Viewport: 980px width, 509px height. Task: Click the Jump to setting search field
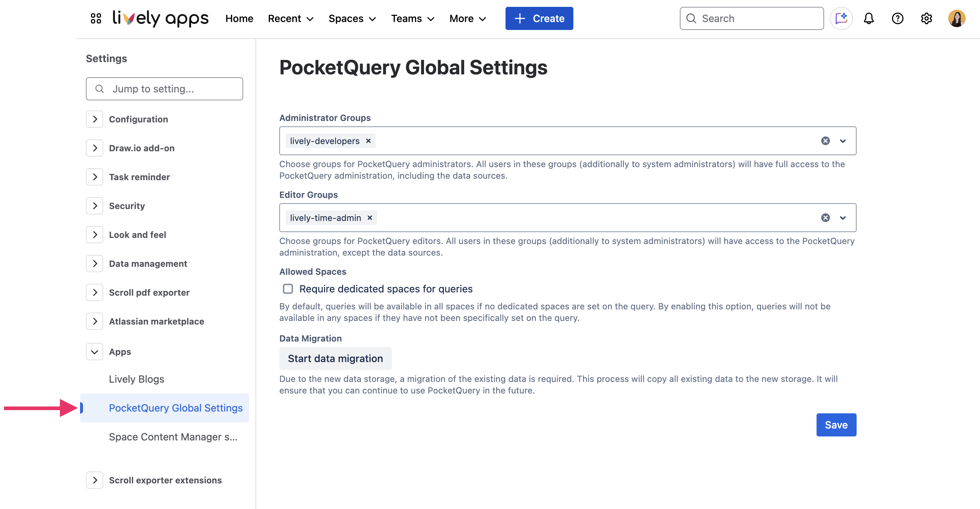click(164, 89)
